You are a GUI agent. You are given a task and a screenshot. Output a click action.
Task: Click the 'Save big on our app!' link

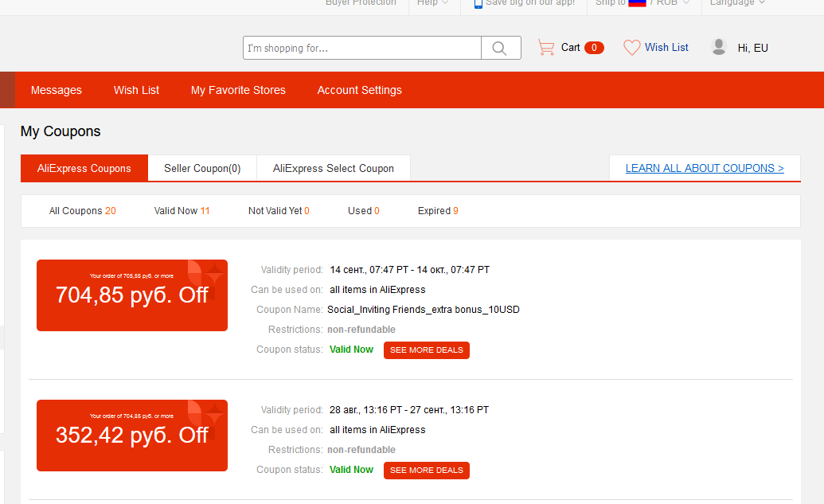529,3
